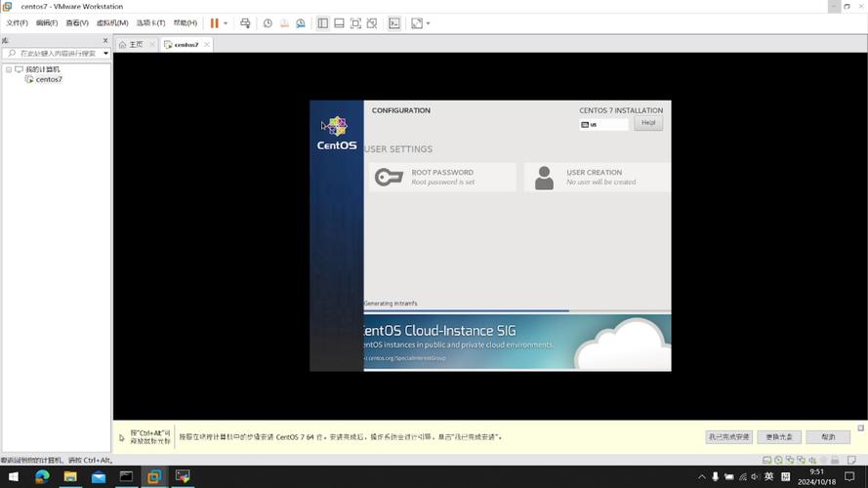The width and height of the screenshot is (868, 488).
Task: Toggle the 英 input language indicator
Action: (x=768, y=476)
